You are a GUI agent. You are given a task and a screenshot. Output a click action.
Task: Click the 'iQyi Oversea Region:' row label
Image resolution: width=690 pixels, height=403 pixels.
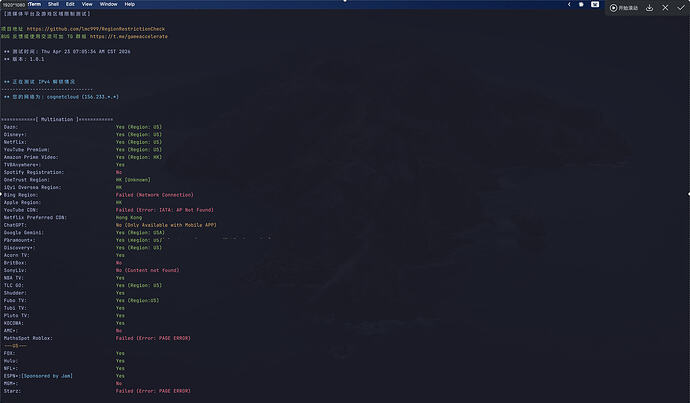coord(33,187)
